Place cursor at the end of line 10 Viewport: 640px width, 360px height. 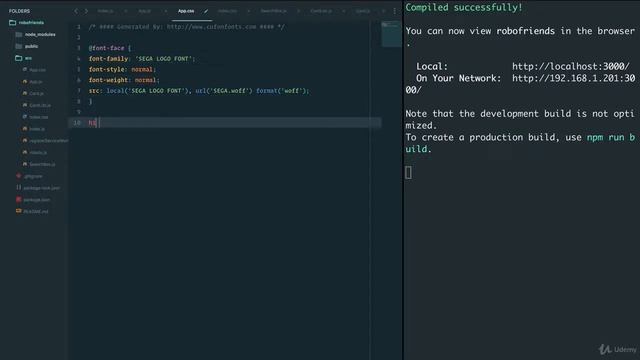pyautogui.click(x=100, y=122)
